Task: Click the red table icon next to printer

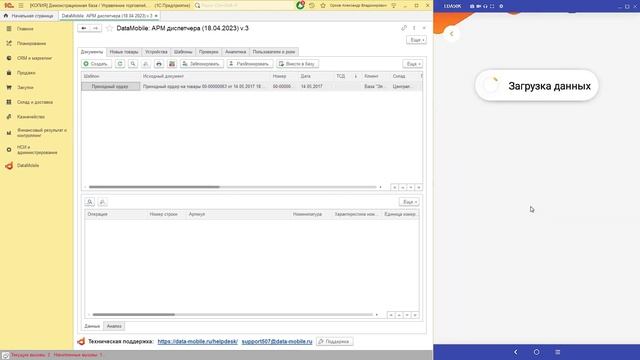Action: (x=172, y=64)
